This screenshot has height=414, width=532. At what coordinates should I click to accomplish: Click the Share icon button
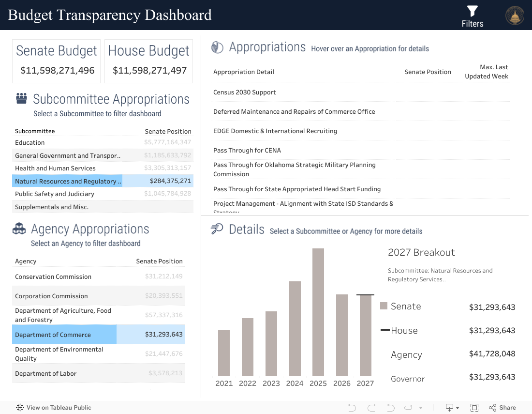502,408
